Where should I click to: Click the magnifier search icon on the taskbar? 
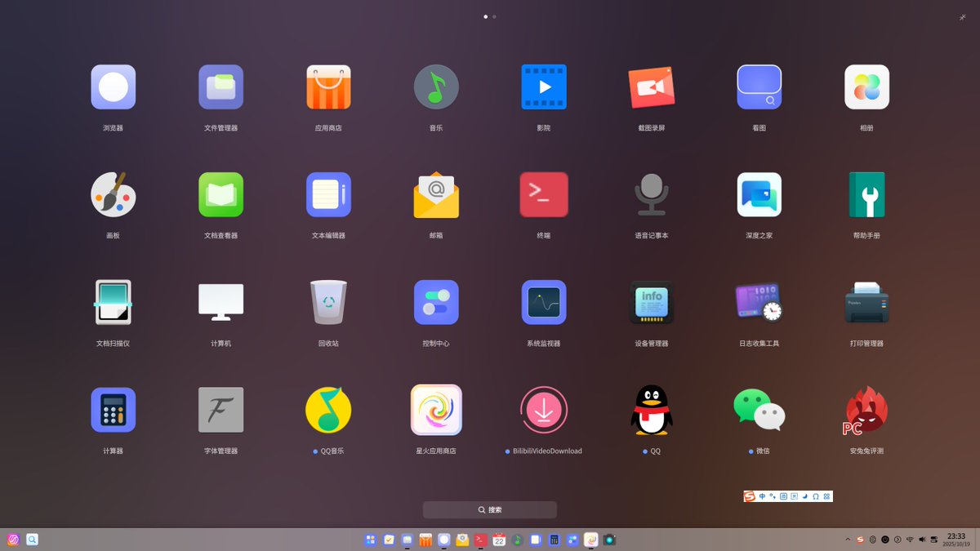tap(32, 540)
